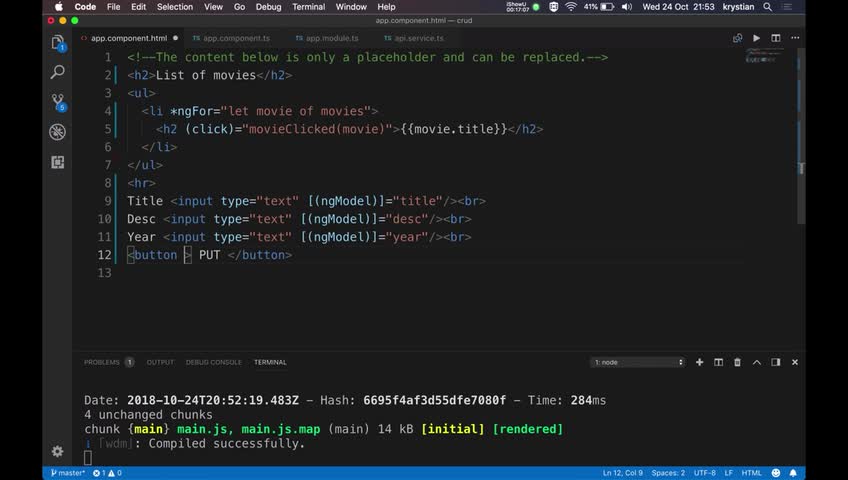
Task: Open the editor More Actions ellipsis
Action: pos(795,38)
